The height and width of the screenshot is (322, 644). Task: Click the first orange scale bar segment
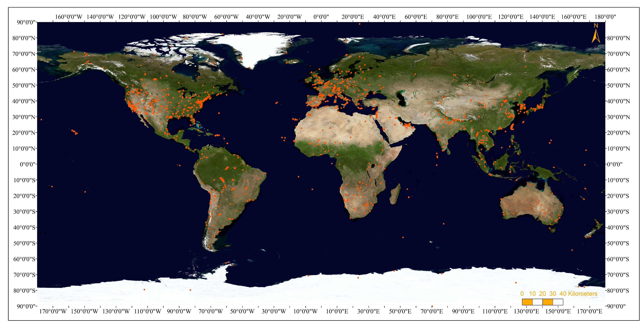click(527, 302)
